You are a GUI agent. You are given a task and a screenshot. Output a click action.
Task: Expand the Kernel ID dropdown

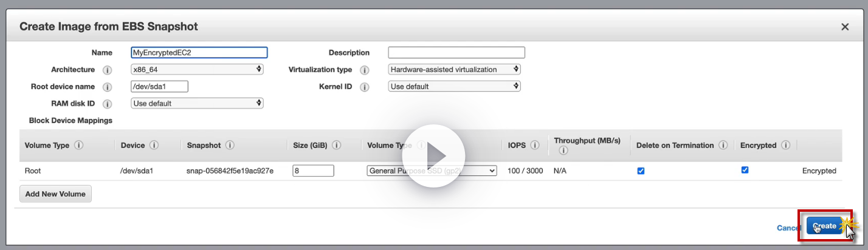click(454, 87)
